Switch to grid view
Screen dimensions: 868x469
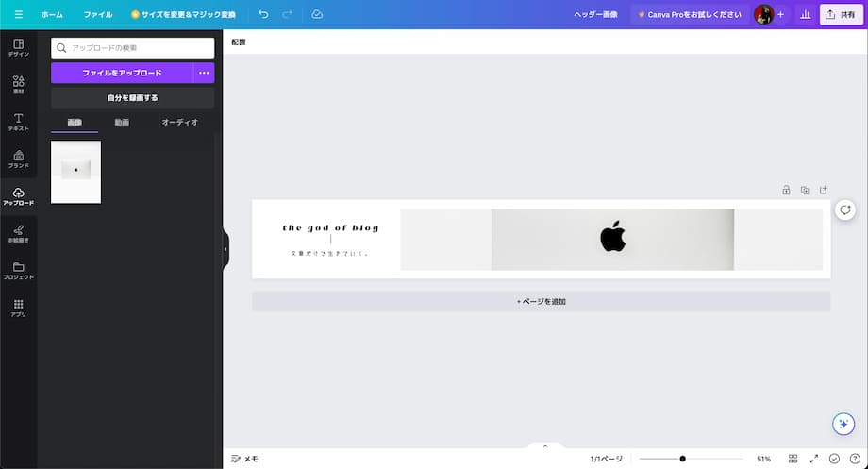tap(793, 459)
